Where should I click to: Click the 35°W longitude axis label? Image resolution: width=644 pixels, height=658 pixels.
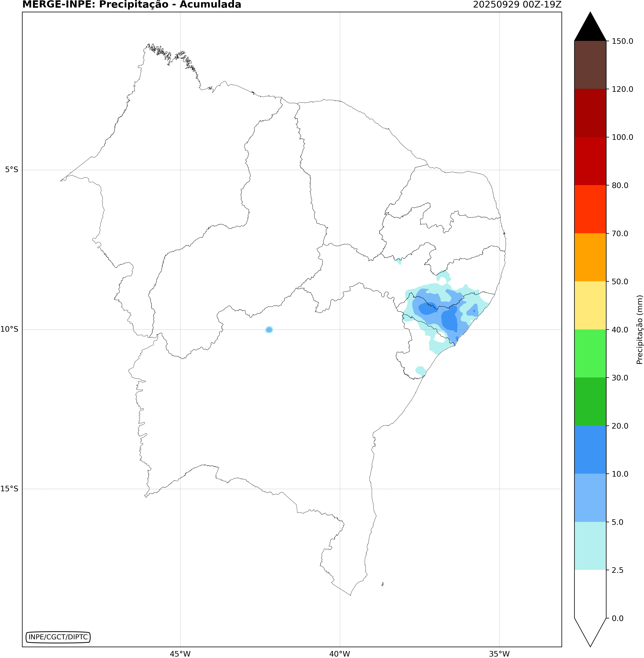(x=499, y=654)
